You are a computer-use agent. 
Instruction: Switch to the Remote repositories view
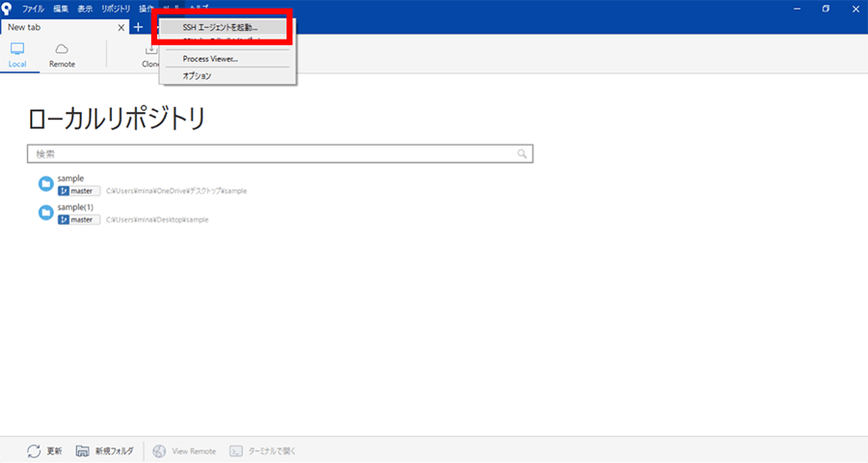click(x=62, y=55)
